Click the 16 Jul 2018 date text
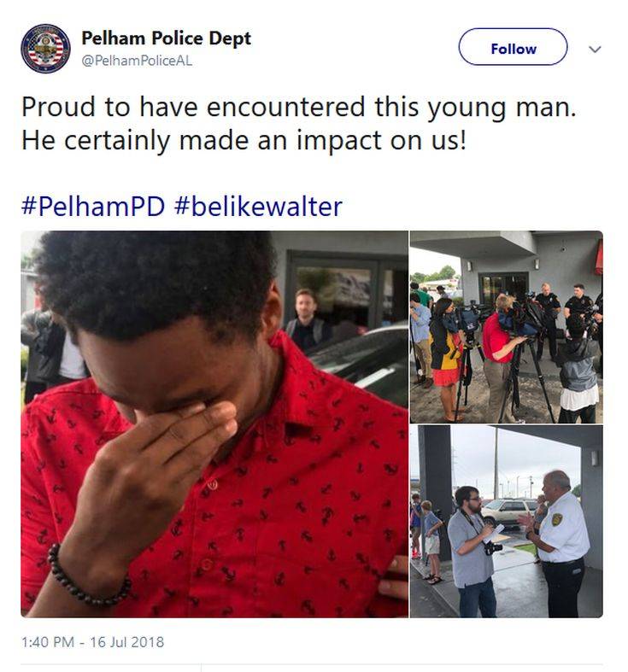Viewport: 628px width, 672px height. (x=127, y=641)
